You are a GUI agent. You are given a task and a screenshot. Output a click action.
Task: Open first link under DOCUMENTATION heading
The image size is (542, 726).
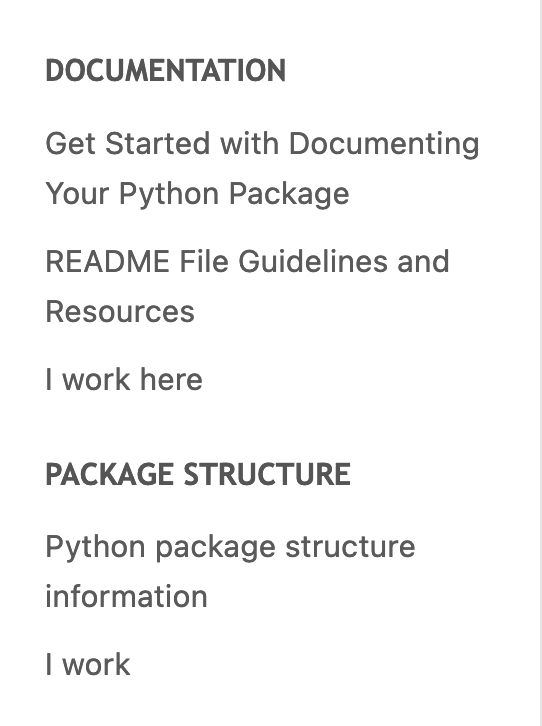click(x=262, y=168)
